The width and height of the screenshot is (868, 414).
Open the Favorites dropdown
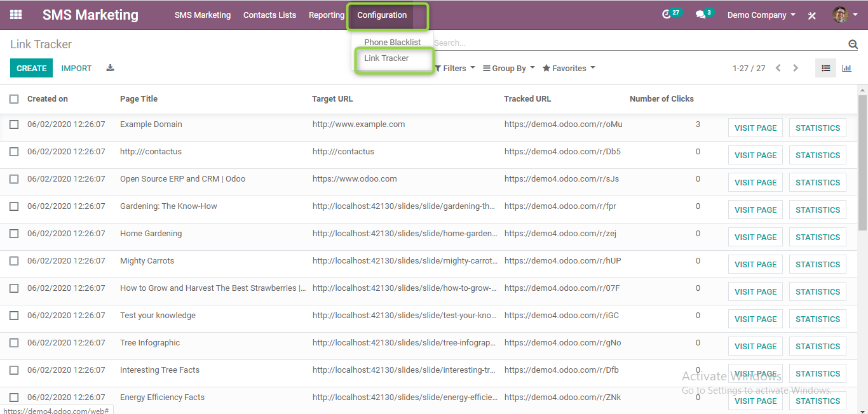[x=569, y=68]
